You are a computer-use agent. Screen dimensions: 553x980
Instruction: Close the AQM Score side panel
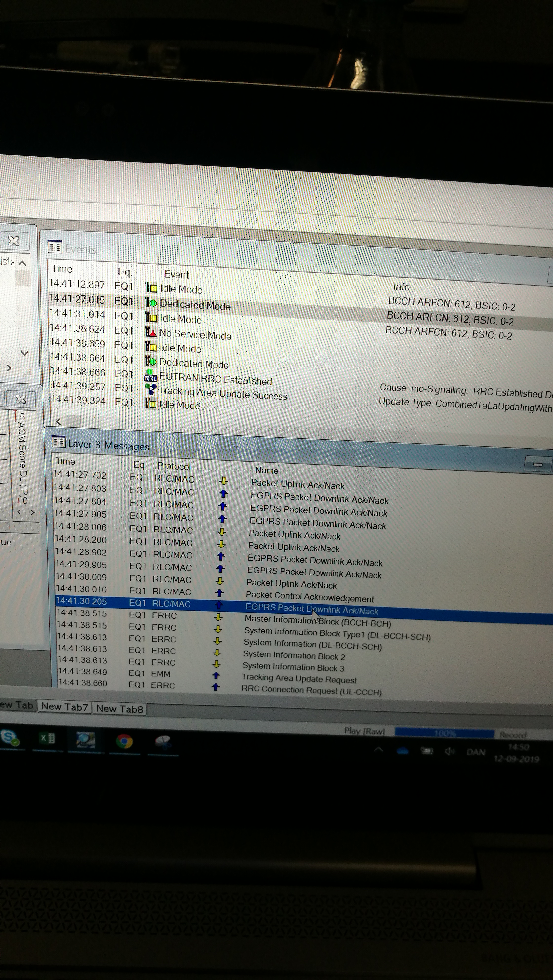tap(21, 399)
